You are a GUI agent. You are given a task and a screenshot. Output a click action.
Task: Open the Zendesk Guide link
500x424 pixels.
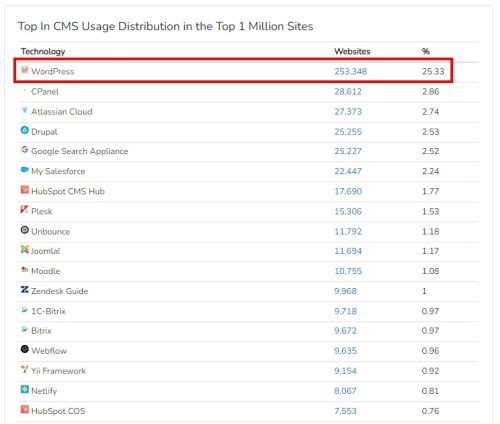pyautogui.click(x=60, y=291)
